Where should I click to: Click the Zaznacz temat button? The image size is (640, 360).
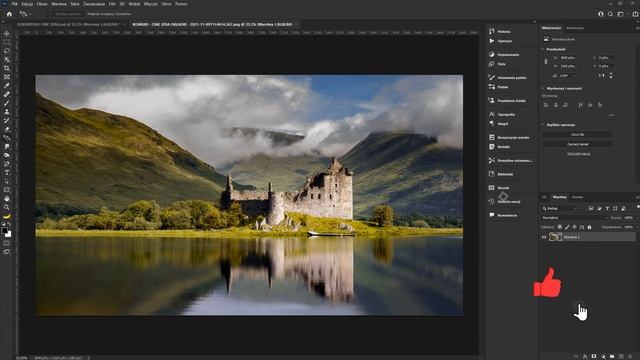577,144
